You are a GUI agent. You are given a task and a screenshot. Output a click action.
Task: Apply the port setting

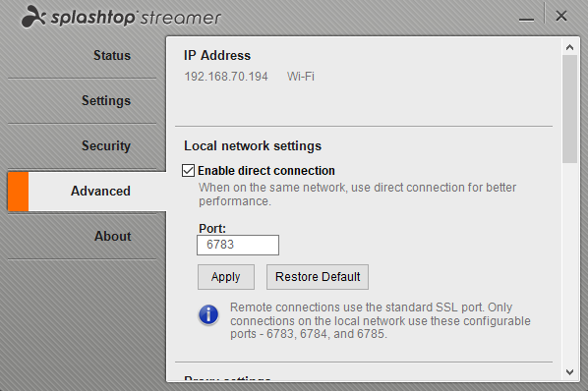click(x=226, y=277)
